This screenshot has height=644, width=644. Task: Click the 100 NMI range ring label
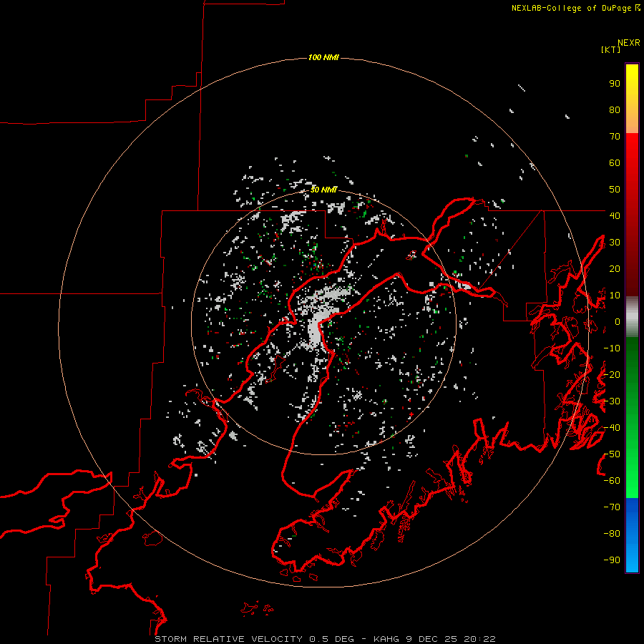pos(323,57)
